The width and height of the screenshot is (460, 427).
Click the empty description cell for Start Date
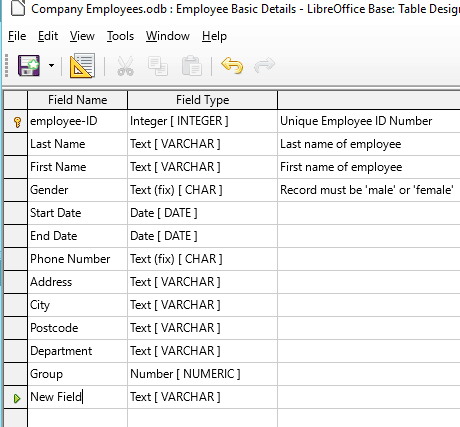369,213
